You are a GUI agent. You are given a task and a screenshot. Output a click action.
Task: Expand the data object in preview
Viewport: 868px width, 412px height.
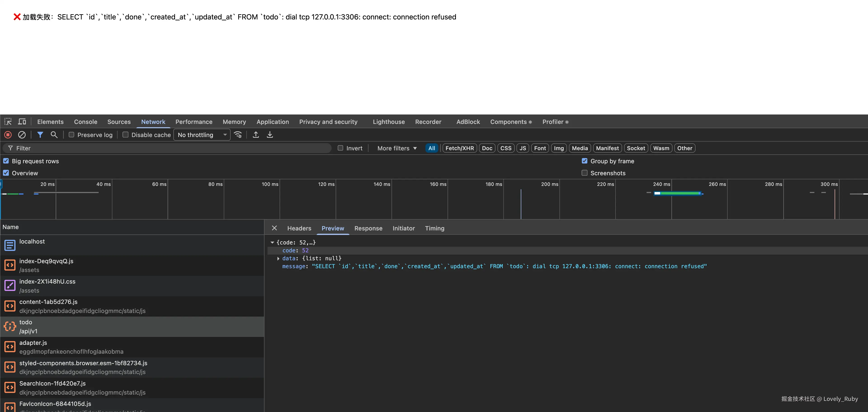tap(278, 259)
